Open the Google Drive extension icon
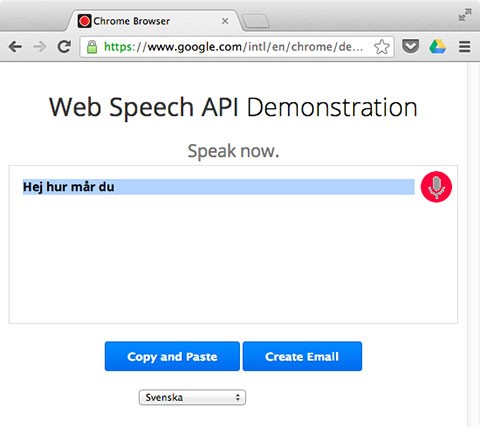This screenshot has width=480, height=427. click(438, 47)
